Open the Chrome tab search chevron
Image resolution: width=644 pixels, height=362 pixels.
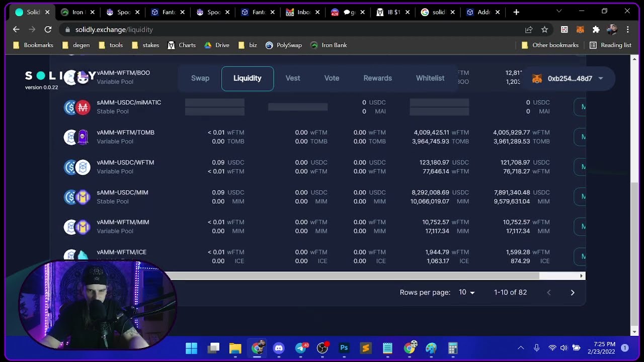(x=559, y=11)
